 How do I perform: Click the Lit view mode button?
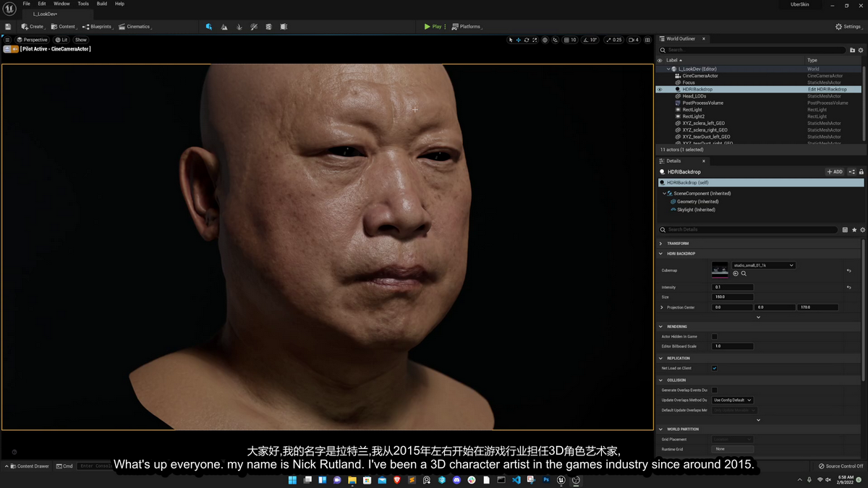(61, 40)
